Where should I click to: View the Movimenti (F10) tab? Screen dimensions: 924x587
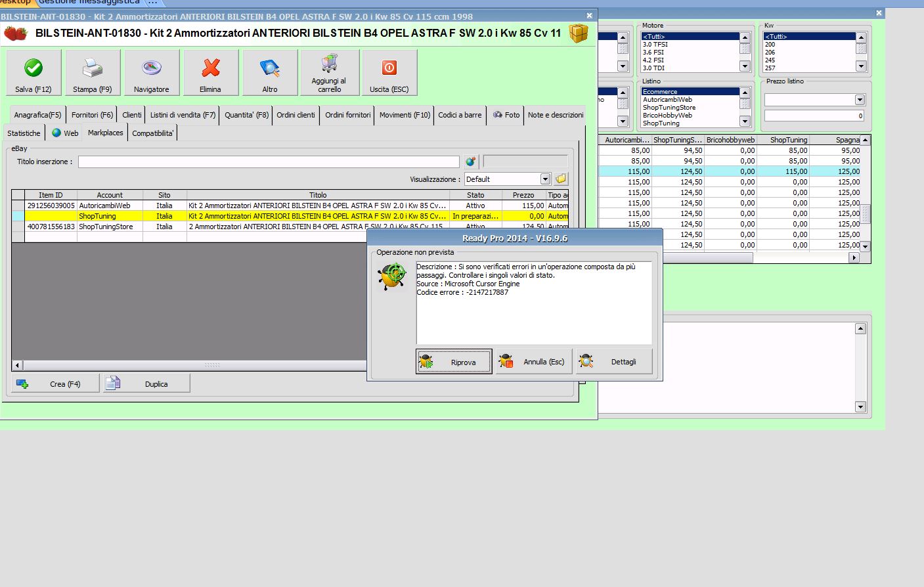[x=405, y=115]
